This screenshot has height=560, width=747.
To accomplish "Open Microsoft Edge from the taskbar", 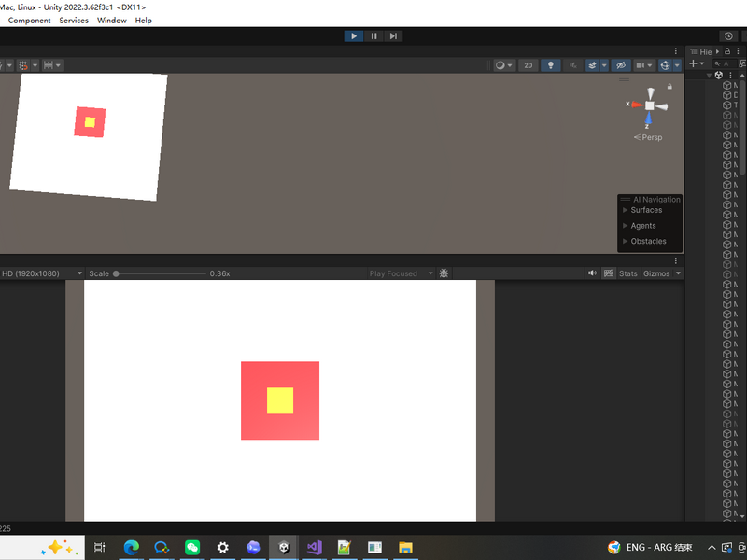I will coord(131,547).
